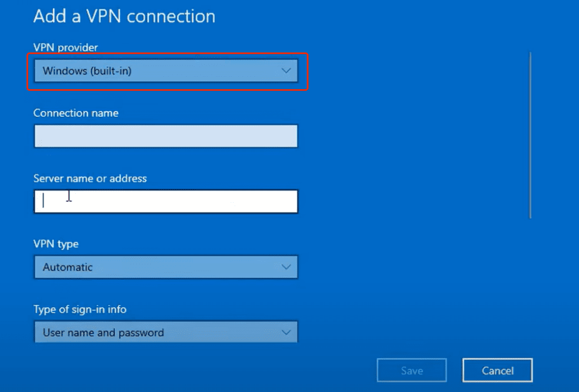Change sign-in info from User name and password

pyautogui.click(x=166, y=332)
